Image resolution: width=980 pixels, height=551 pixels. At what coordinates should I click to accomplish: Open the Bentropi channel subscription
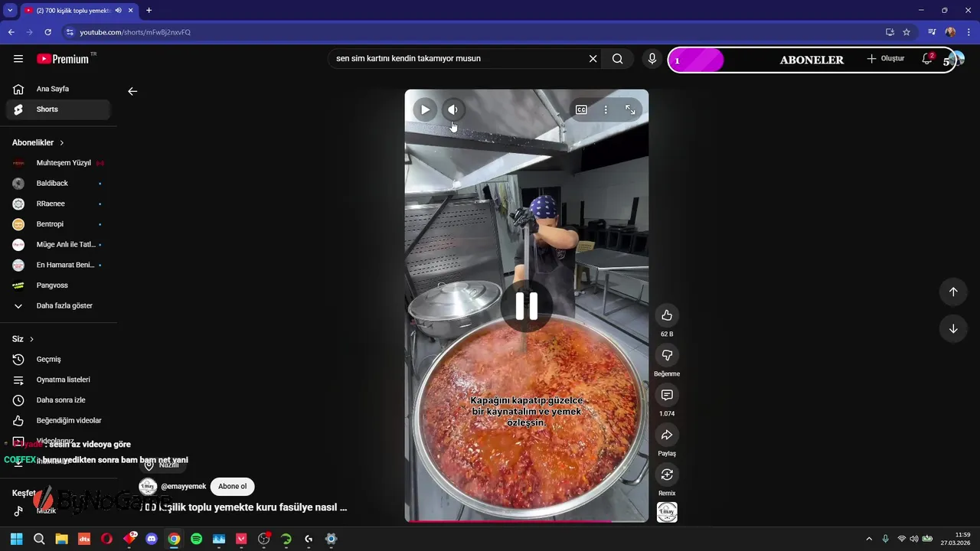[58, 224]
